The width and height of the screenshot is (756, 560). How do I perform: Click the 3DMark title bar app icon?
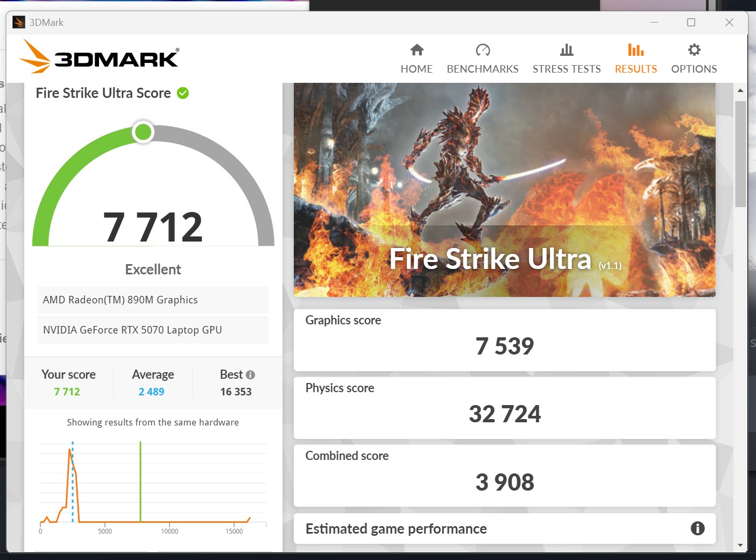click(x=19, y=22)
